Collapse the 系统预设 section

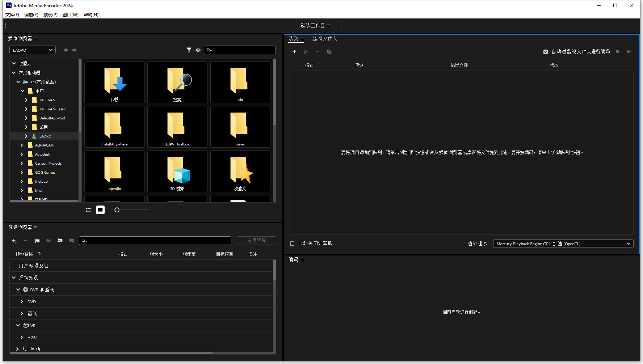click(x=13, y=278)
